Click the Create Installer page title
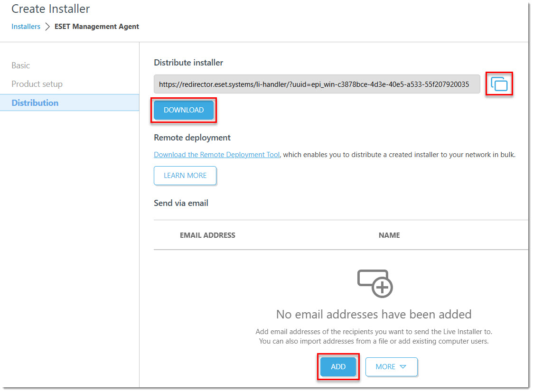Screen dimensions: 533x392 (x=51, y=9)
